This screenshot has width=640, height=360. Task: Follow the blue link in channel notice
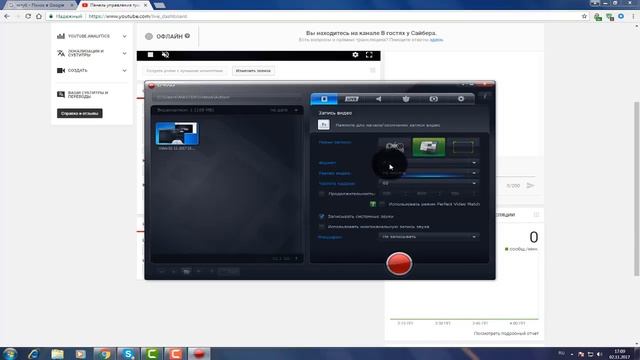point(436,40)
